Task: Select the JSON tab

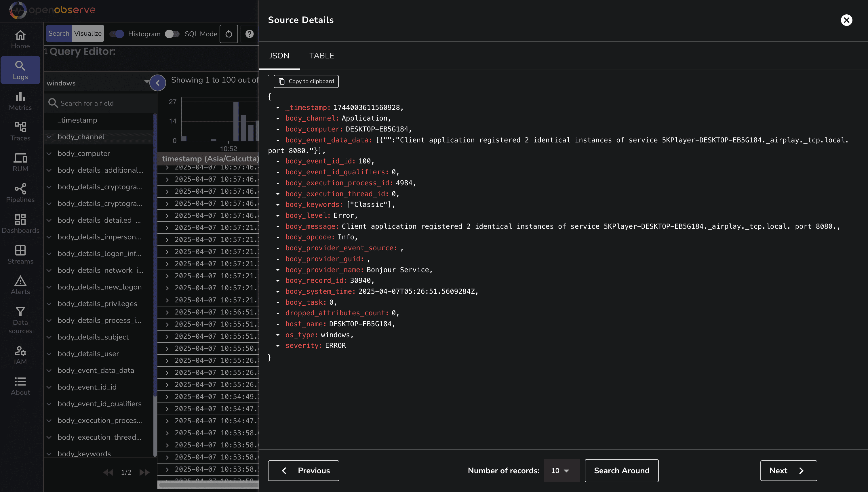Action: click(279, 56)
